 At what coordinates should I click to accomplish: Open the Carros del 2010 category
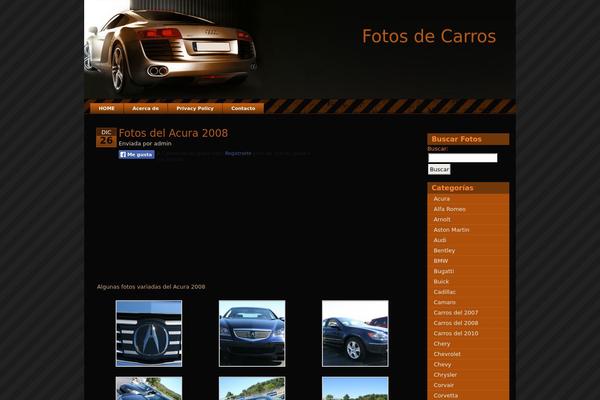coord(456,333)
